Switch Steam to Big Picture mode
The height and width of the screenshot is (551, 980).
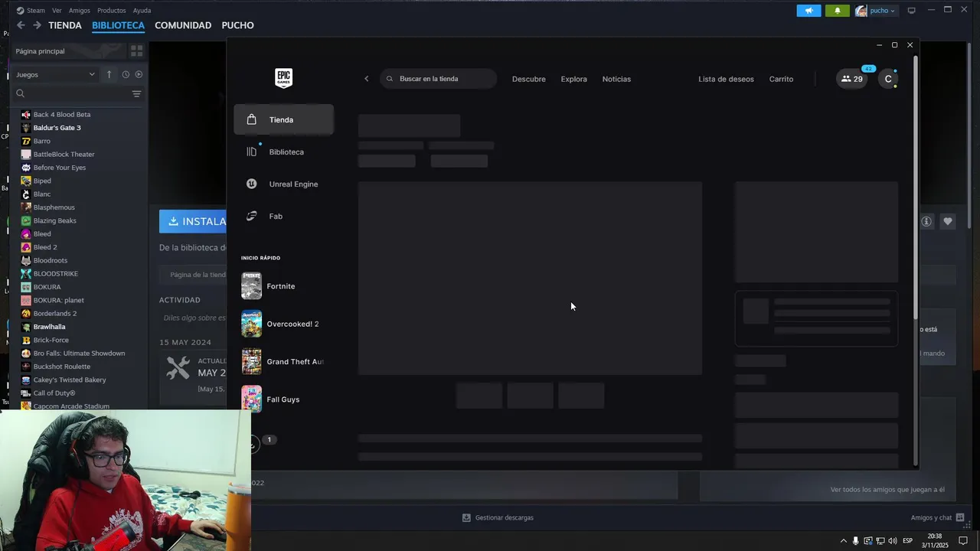(911, 11)
